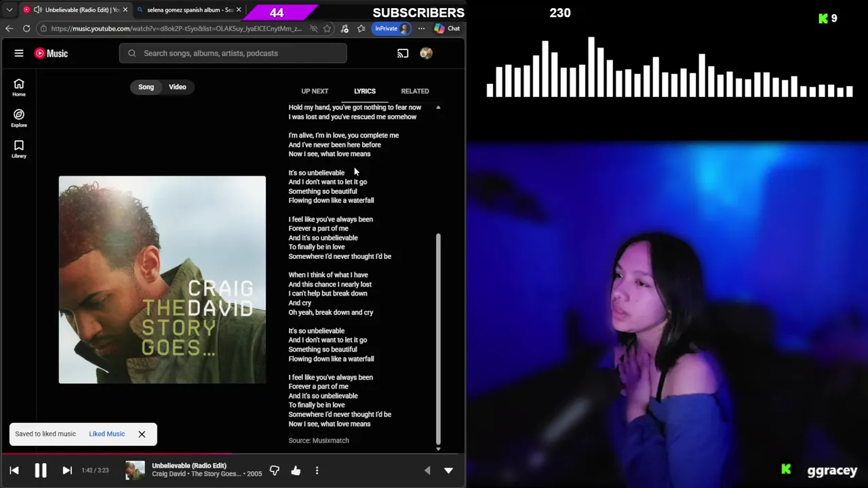Click the lyrics scrollbar up arrow
Screen dimensions: 868x488
[438, 107]
